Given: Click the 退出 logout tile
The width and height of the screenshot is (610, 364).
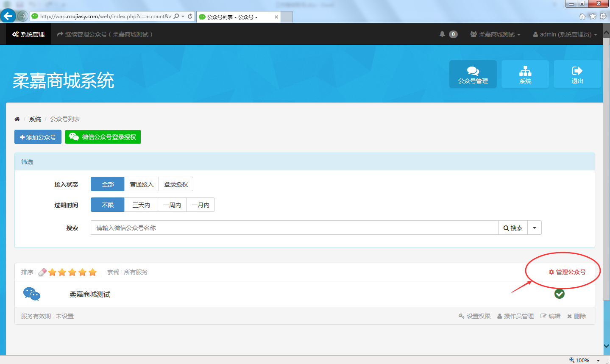Looking at the screenshot, I should tap(577, 74).
